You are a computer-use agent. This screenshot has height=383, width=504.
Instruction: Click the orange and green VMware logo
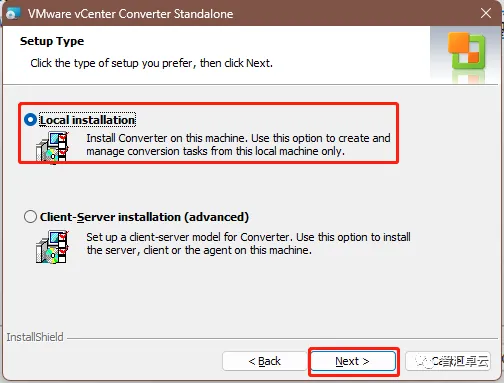[x=467, y=51]
